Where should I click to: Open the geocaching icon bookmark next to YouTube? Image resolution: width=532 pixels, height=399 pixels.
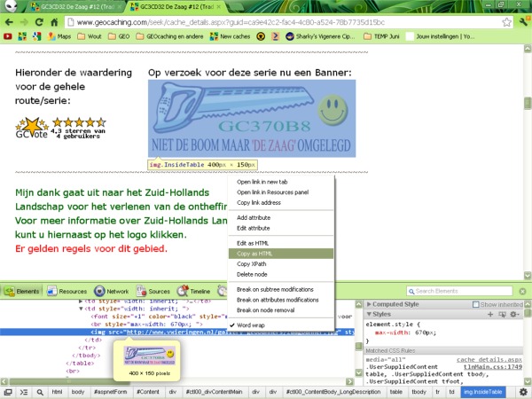(x=22, y=36)
